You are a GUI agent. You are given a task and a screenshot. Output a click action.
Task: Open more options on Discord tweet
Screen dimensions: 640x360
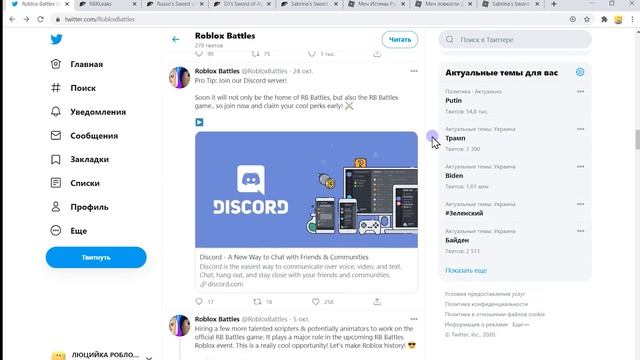[414, 71]
